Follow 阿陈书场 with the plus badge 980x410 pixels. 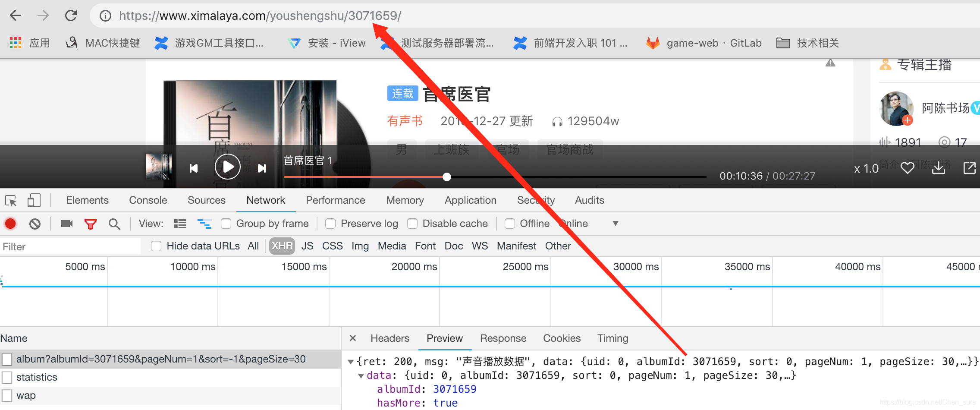tap(908, 120)
